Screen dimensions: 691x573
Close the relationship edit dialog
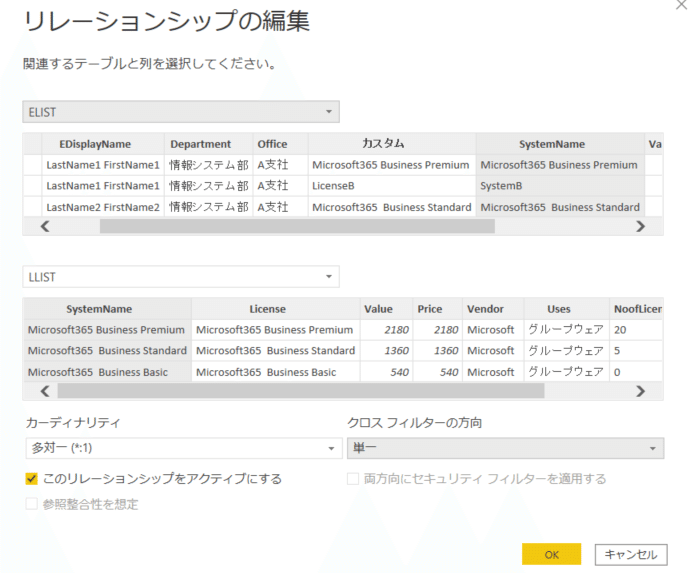point(682,5)
